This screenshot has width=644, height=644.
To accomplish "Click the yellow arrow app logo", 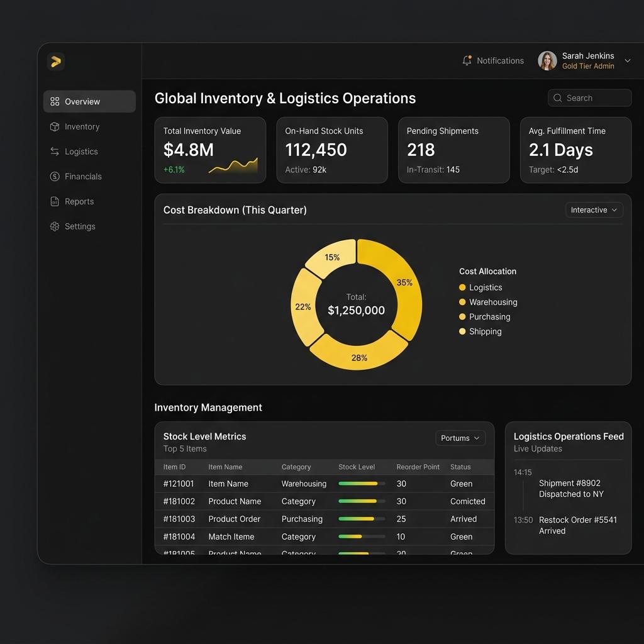I will coord(56,62).
